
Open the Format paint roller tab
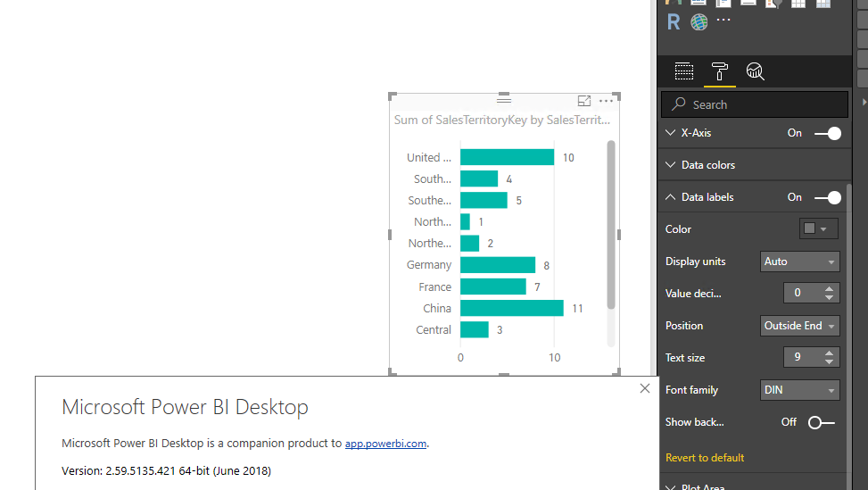[720, 71]
